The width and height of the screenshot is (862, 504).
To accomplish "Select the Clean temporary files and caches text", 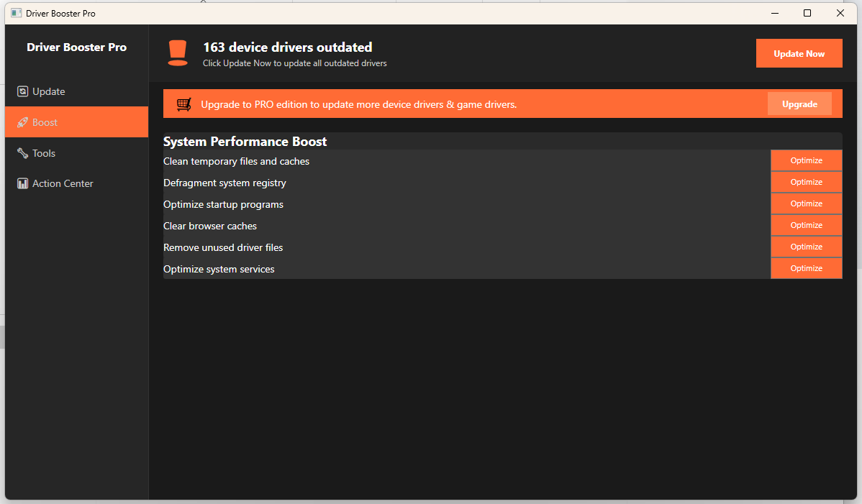I will [237, 162].
